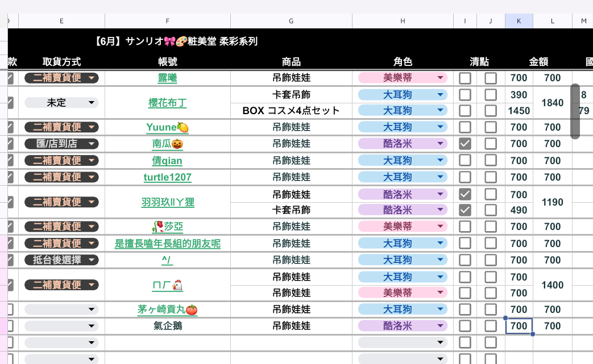
Task: Select column G header
Action: click(x=291, y=21)
